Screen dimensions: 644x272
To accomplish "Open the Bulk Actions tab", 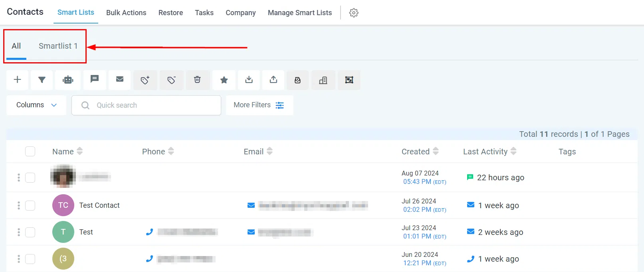I will 126,13.
